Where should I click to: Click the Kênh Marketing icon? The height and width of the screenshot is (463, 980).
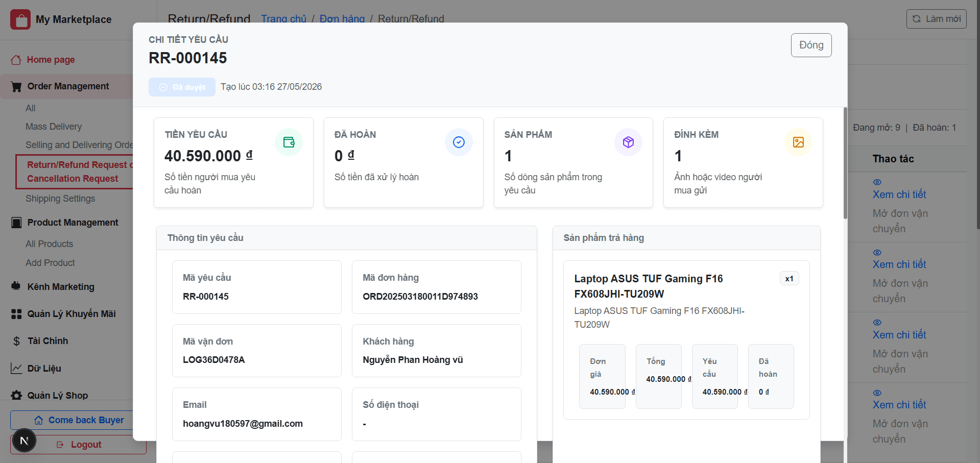click(x=16, y=286)
